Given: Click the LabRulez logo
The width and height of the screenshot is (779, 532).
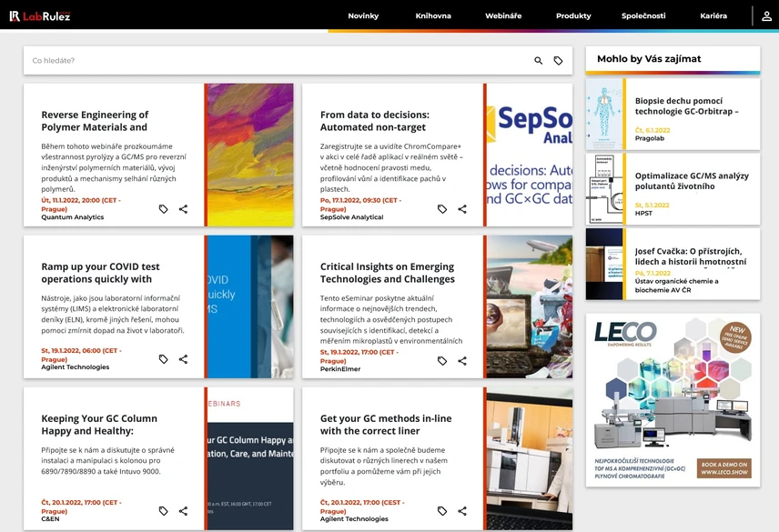Looking at the screenshot, I should coord(40,15).
